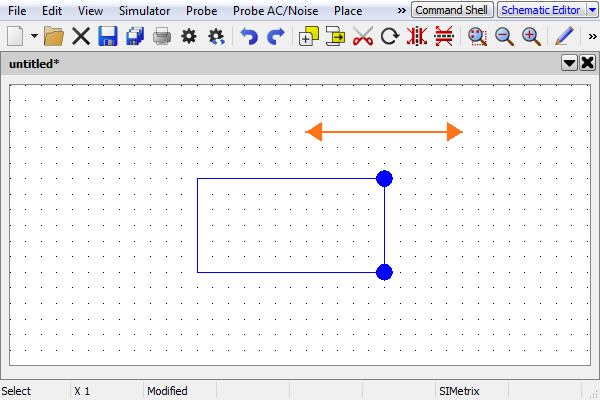Click the scissors Cut icon
Viewport: 600px width, 400px height.
tap(363, 37)
